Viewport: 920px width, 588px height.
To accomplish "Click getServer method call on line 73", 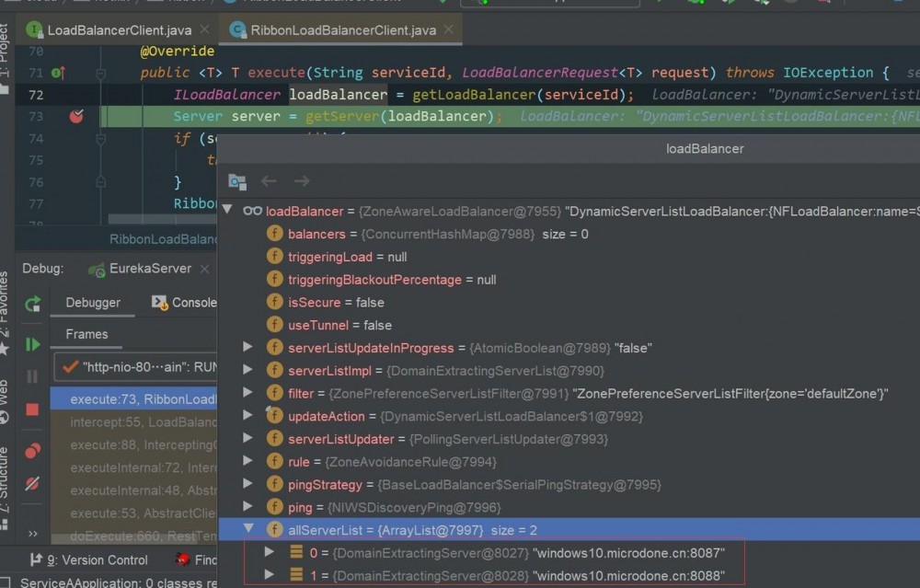I will click(342, 117).
